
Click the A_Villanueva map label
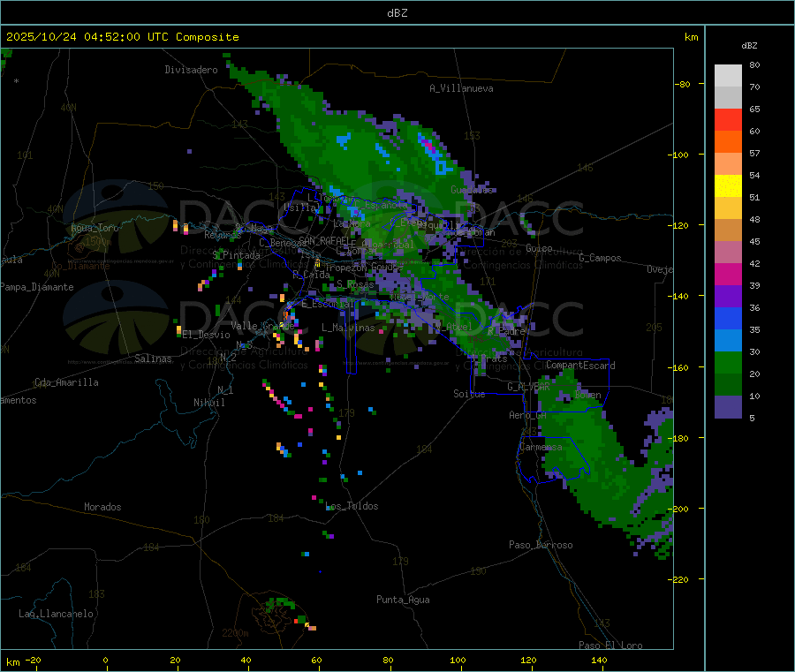(461, 88)
